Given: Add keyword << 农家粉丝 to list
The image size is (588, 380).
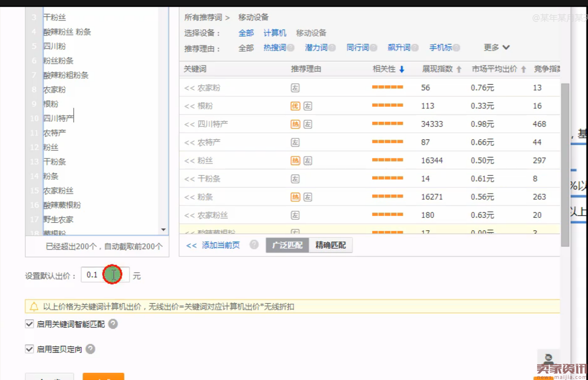Looking at the screenshot, I should (x=206, y=215).
